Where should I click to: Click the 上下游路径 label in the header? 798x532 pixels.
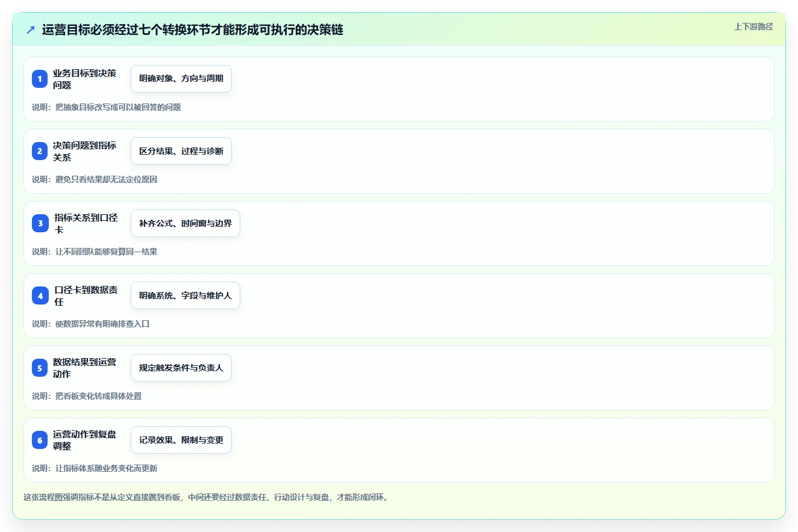point(753,26)
